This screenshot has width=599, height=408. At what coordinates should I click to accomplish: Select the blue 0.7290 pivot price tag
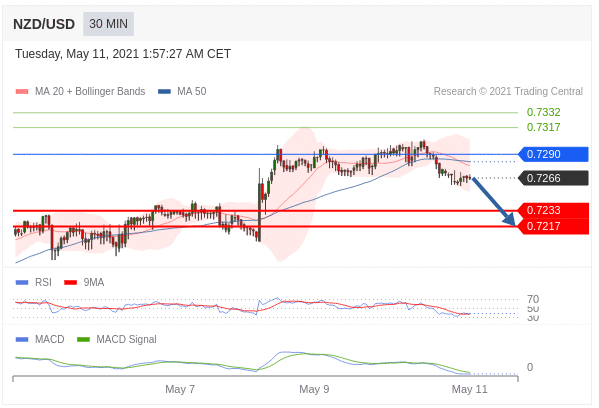pyautogui.click(x=553, y=154)
